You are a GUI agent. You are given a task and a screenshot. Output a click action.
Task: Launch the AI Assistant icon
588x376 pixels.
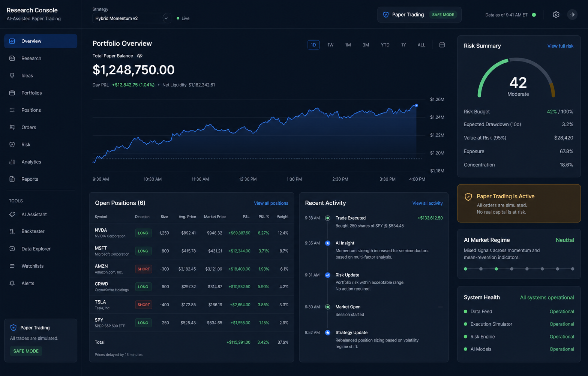[12, 214]
